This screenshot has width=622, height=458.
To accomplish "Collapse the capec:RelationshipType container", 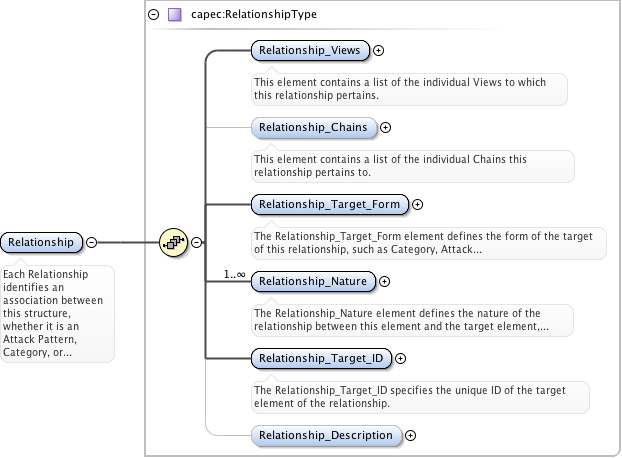I will [153, 15].
